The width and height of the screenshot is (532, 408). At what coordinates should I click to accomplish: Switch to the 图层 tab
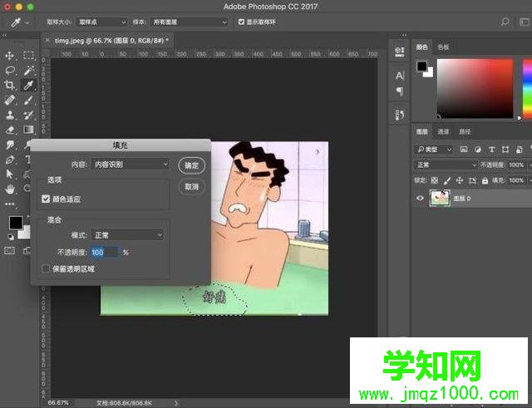421,131
